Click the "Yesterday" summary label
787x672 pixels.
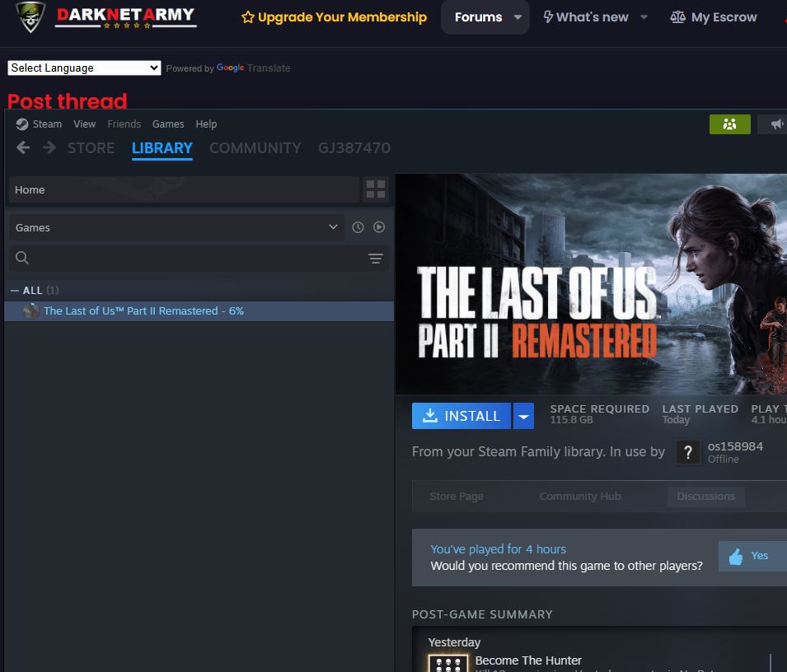coord(454,642)
